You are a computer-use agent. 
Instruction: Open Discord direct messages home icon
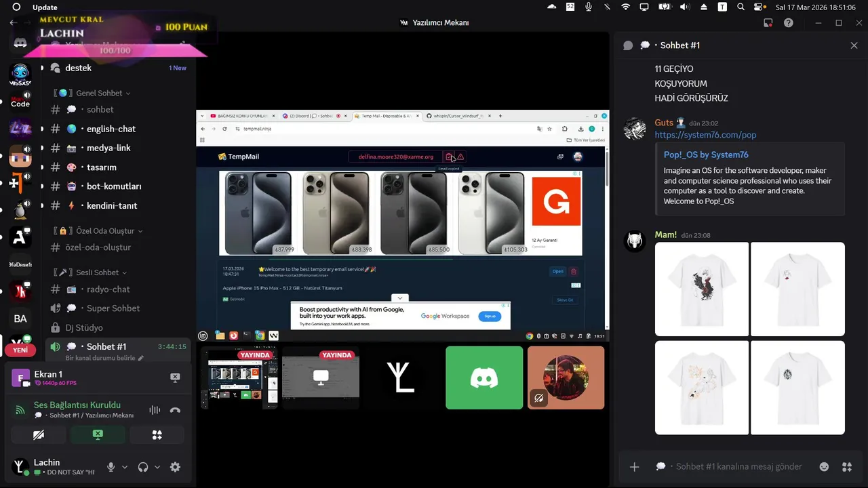(20, 43)
